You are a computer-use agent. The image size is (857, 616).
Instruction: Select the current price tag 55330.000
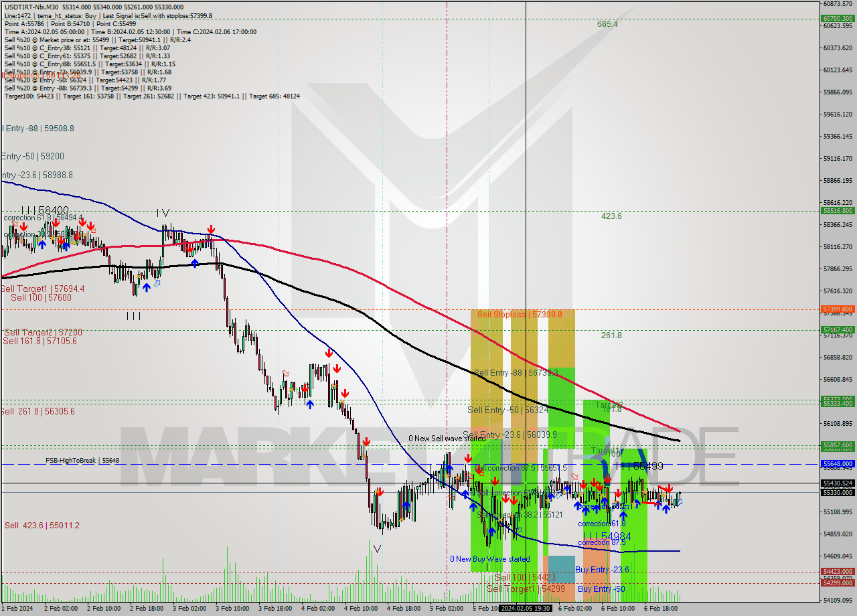pos(838,492)
